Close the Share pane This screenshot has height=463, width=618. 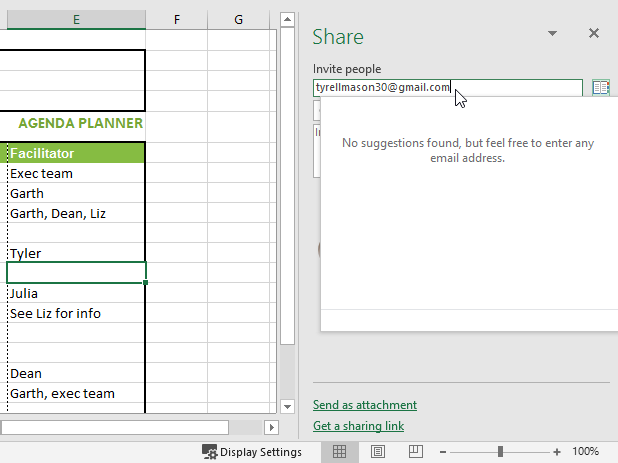[x=594, y=33]
